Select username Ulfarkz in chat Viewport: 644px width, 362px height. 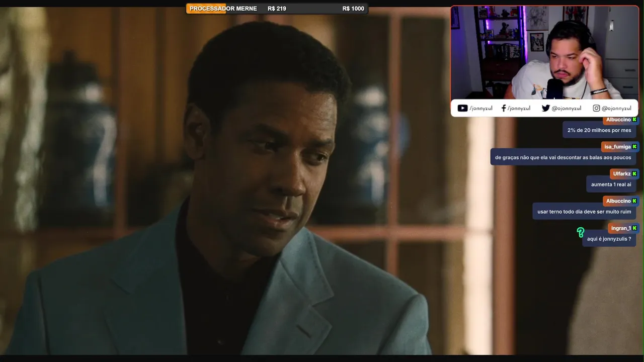tap(622, 174)
